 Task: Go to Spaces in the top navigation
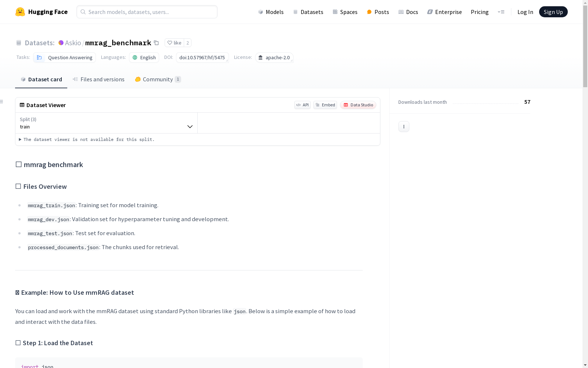tap(345, 12)
